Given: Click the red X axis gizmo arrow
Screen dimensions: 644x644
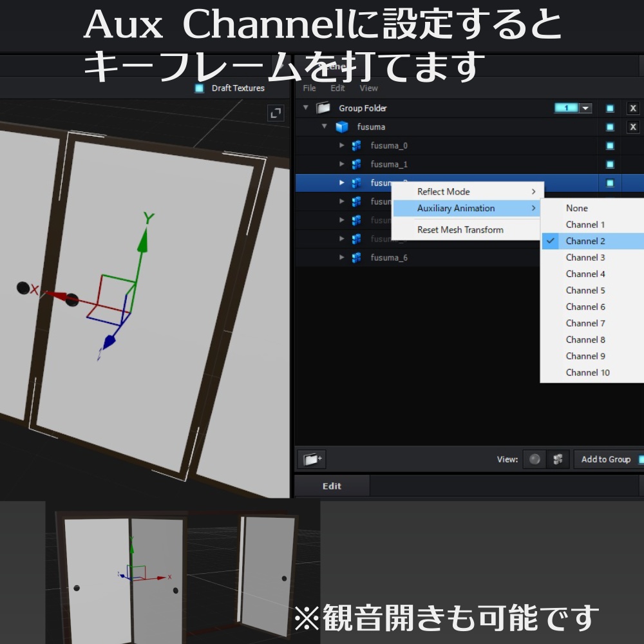Looking at the screenshot, I should pyautogui.click(x=57, y=296).
